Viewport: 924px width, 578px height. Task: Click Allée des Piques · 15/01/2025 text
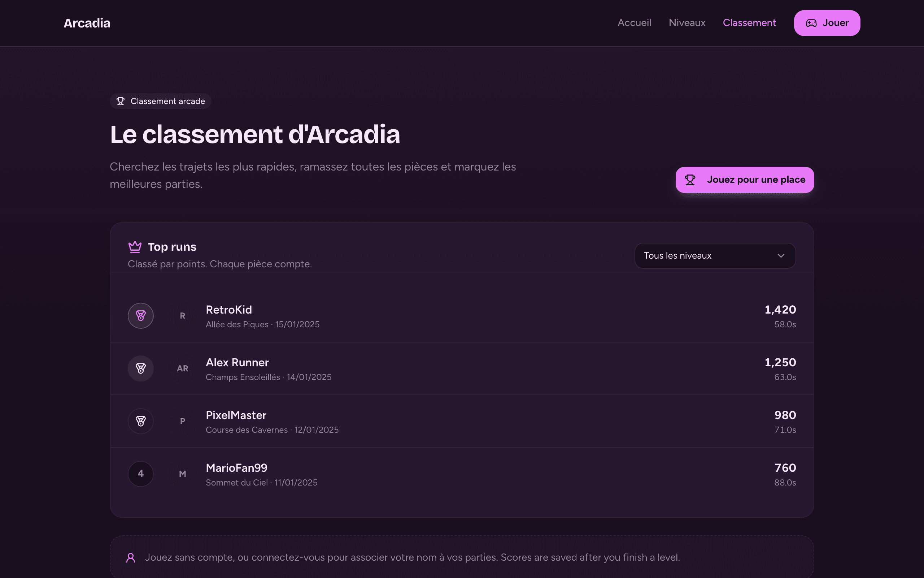tap(263, 324)
